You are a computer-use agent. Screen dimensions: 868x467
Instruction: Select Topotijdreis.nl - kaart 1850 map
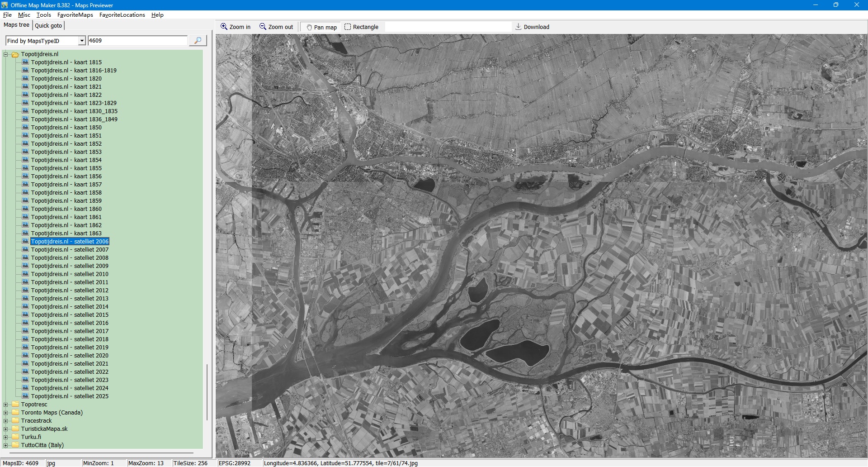66,127
